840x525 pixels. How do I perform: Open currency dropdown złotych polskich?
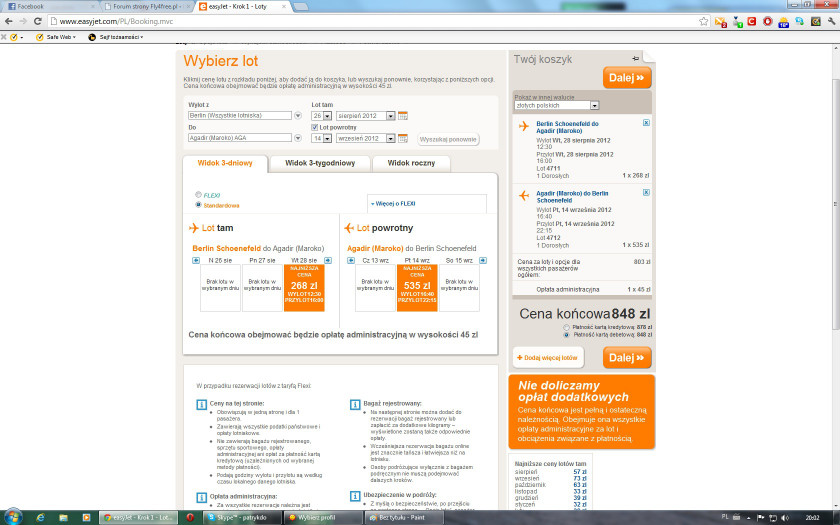pyautogui.click(x=557, y=106)
